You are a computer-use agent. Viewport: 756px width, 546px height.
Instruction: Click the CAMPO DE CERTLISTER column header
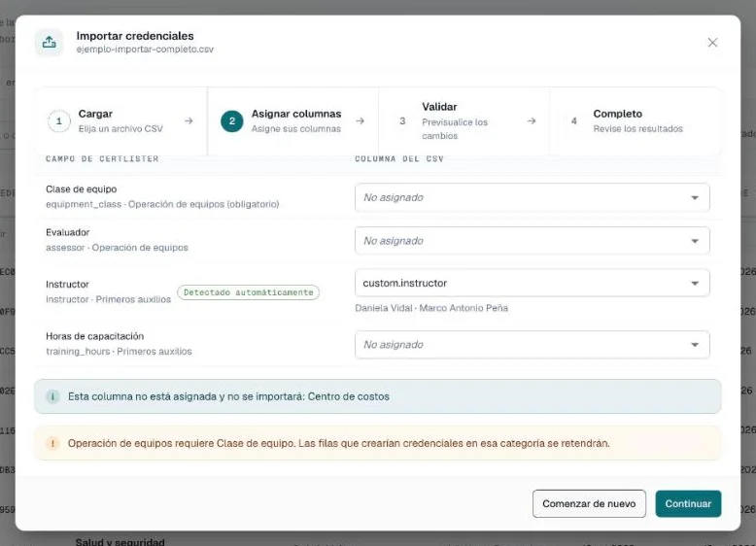102,159
